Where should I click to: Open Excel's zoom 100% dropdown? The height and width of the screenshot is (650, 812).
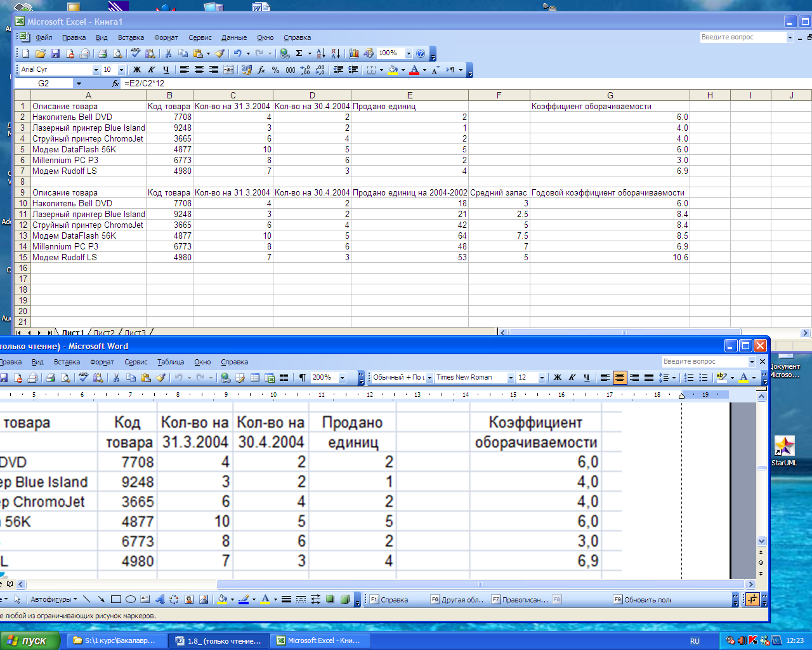[x=409, y=53]
